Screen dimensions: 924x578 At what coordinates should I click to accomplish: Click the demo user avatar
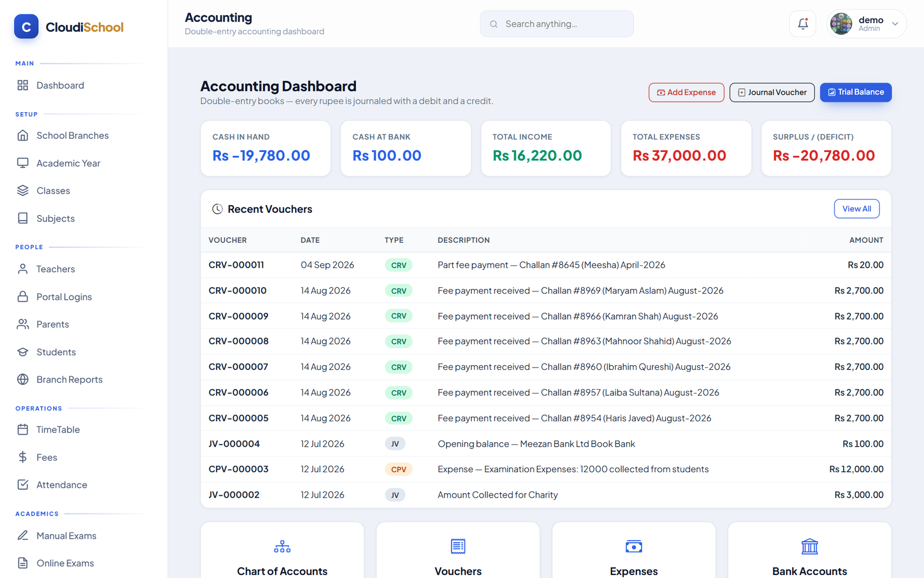[841, 24]
